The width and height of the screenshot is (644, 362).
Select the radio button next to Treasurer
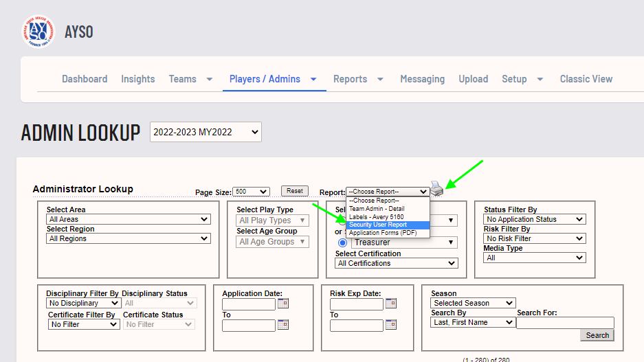(x=342, y=242)
